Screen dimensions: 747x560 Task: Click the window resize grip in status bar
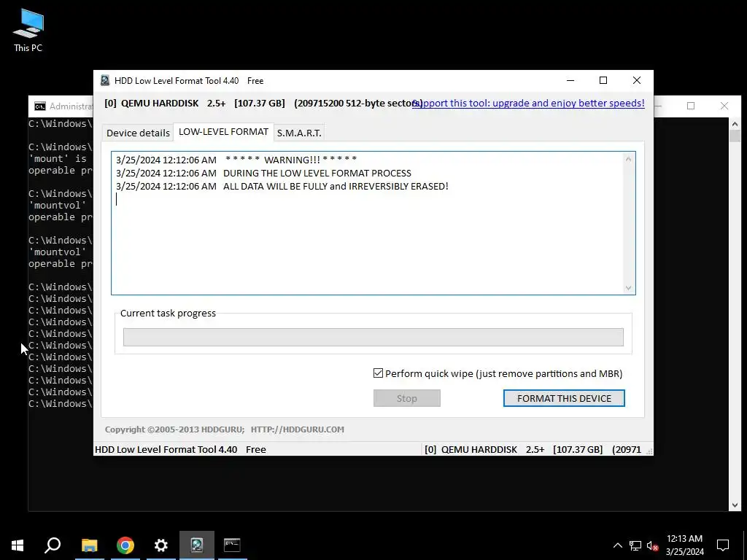[x=649, y=451]
